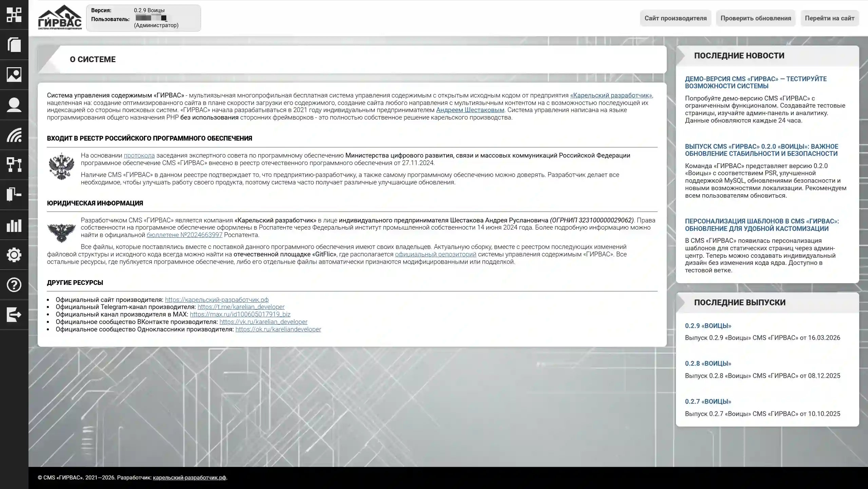Open the image gallery sidebar icon
Image resolution: width=868 pixels, height=489 pixels.
point(14,75)
